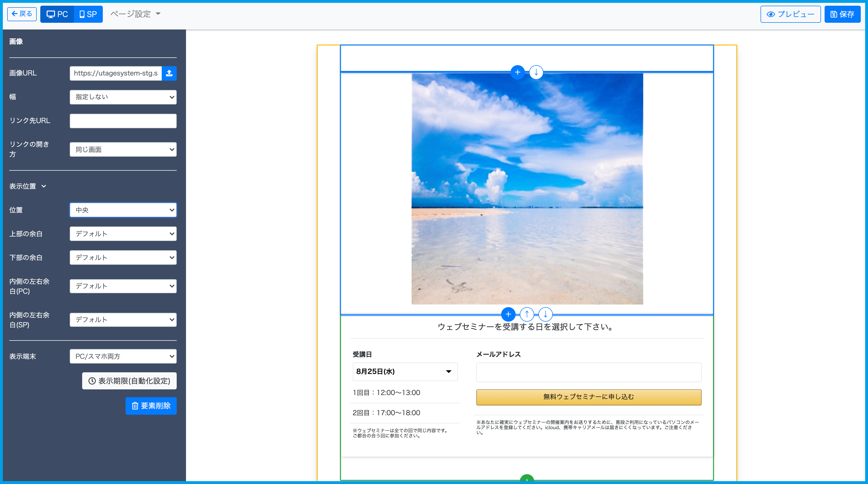Open the ページ設定 menu
This screenshot has height=484, width=868.
[x=135, y=14]
